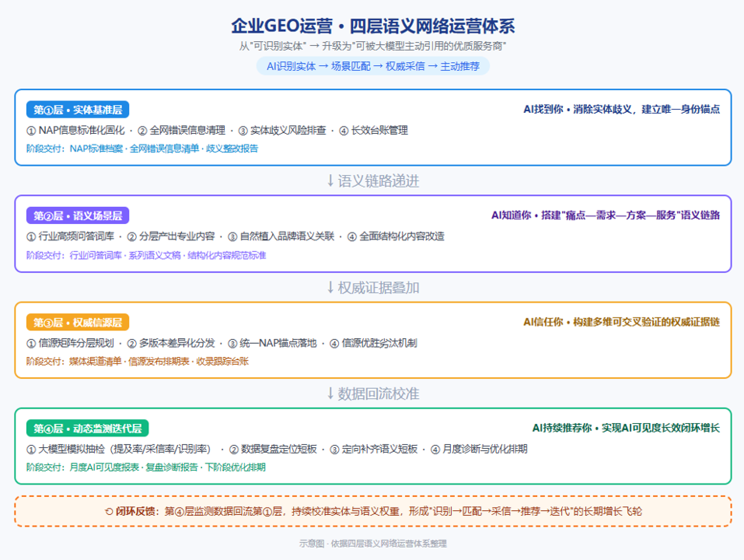744x560 pixels.
Task: Select the 第①层·实体基准层 badge
Action: coord(78,110)
